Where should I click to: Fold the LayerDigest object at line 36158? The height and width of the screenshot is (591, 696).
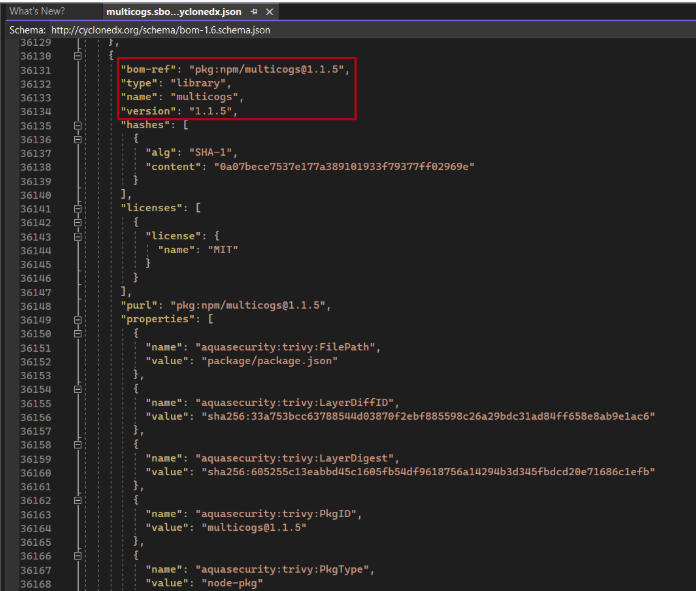77,444
